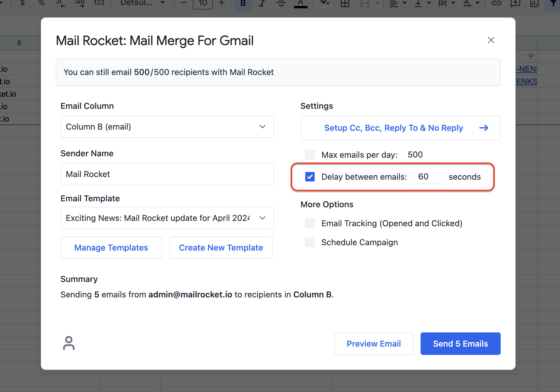The width and height of the screenshot is (560, 392).
Task: Check the Schedule Campaign option
Action: click(310, 242)
